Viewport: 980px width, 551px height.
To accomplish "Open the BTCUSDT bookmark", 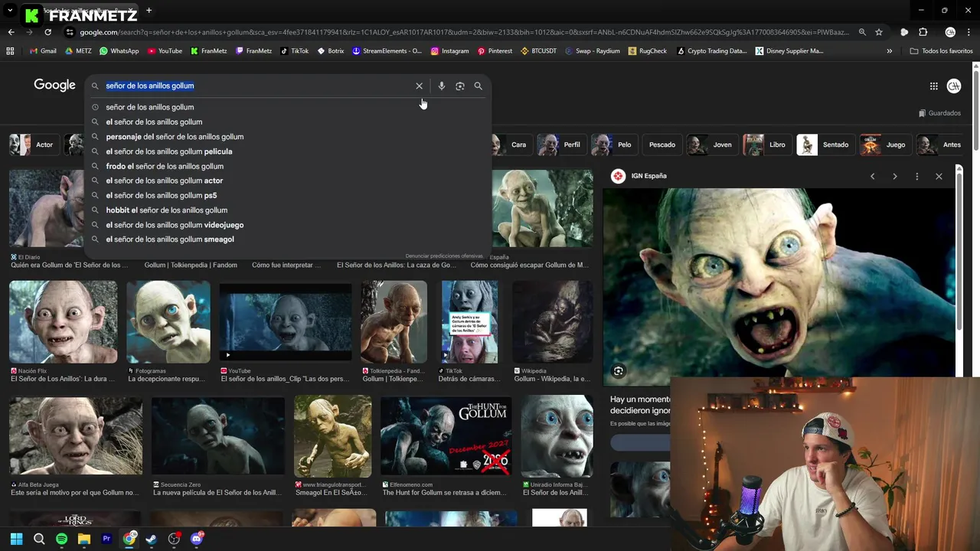I will [538, 51].
